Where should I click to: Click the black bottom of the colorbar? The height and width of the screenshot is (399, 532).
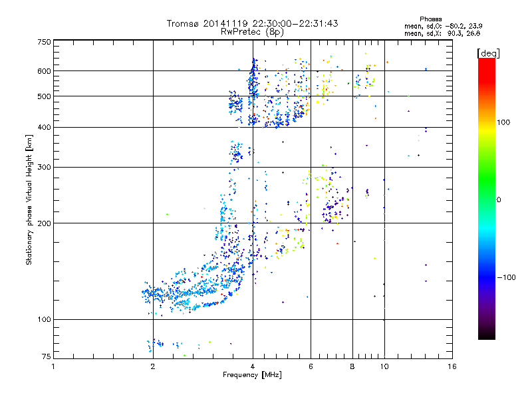click(x=487, y=334)
